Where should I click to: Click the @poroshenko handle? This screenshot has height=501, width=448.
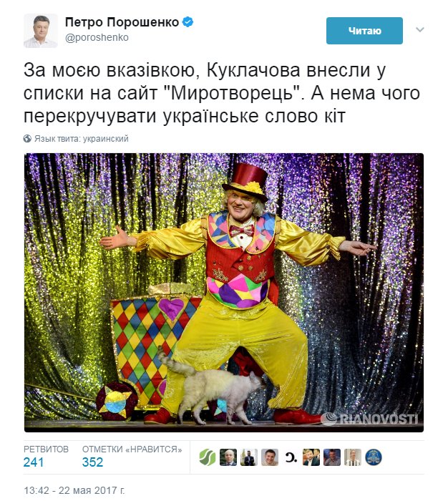97,37
